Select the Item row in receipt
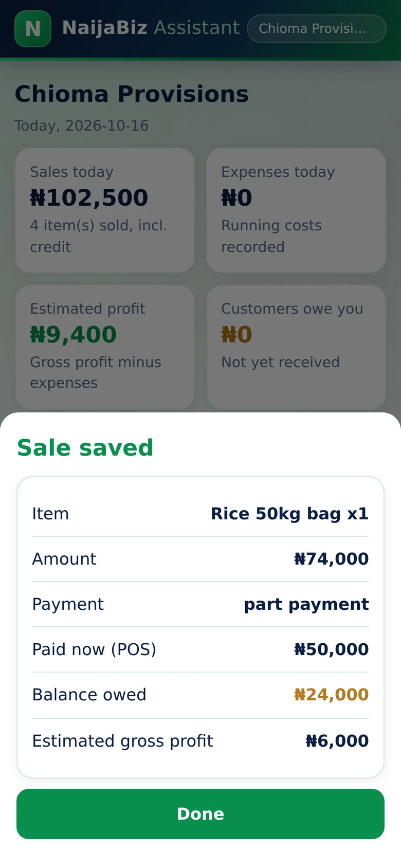401x868 pixels. click(x=200, y=514)
